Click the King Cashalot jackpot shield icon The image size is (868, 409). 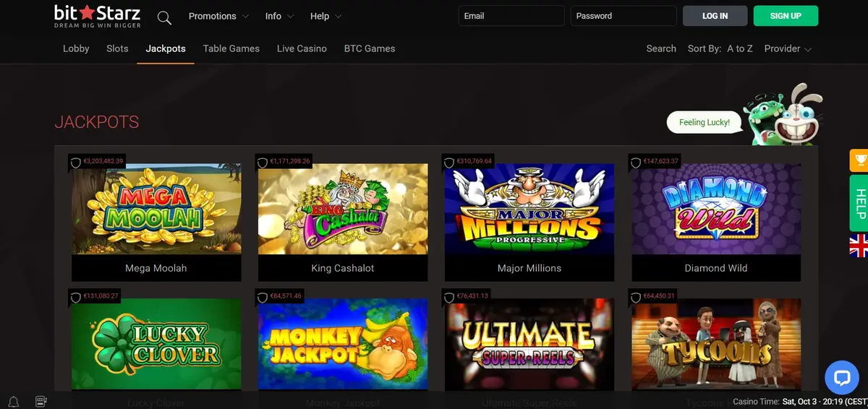263,162
